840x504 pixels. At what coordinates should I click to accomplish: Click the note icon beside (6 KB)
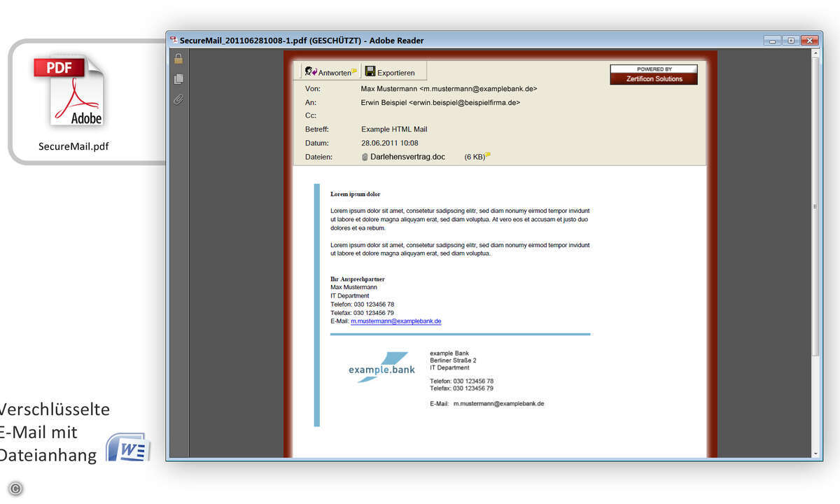point(488,155)
